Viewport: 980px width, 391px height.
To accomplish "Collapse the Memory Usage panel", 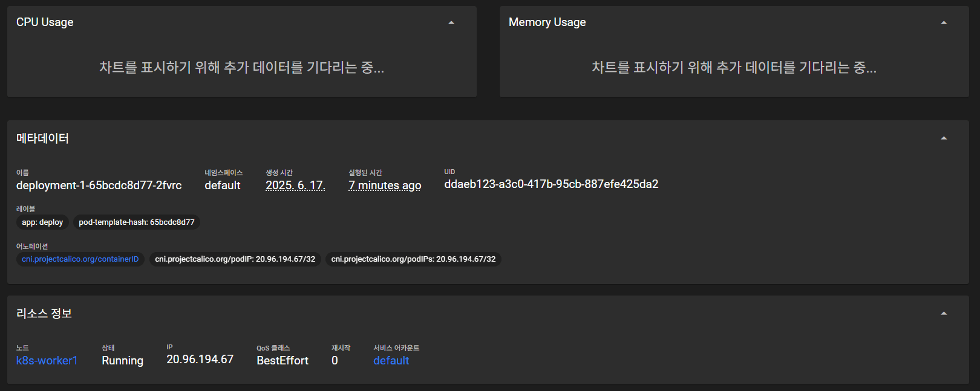I will [944, 23].
